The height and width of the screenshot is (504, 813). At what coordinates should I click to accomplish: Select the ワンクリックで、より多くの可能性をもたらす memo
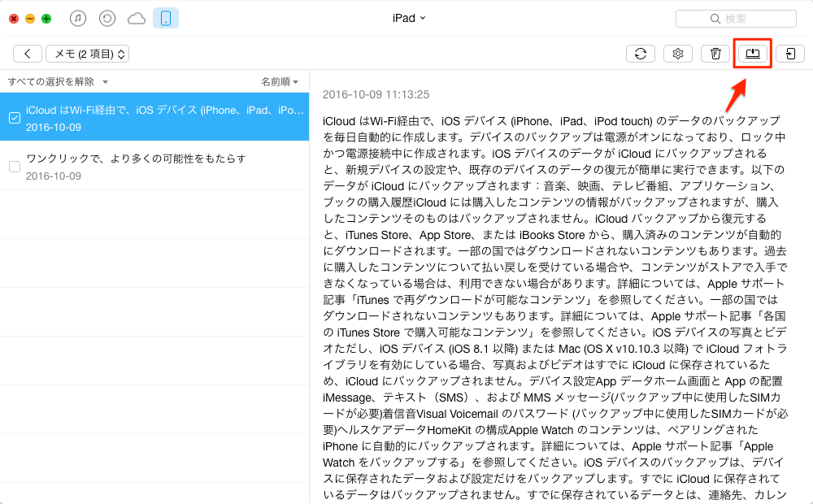[154, 166]
